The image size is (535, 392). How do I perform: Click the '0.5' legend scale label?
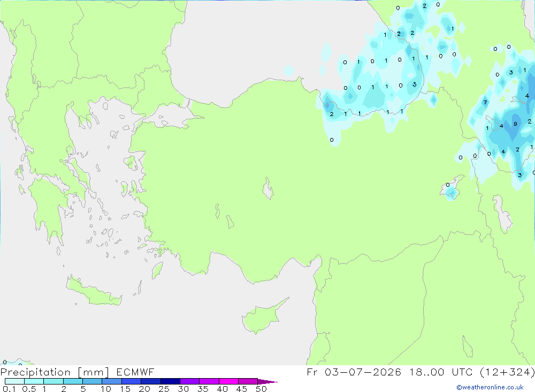[29, 389]
